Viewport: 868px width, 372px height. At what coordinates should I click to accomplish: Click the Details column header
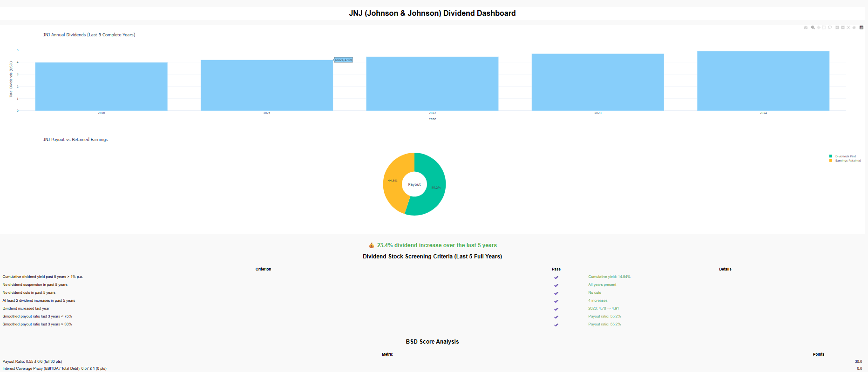point(725,269)
